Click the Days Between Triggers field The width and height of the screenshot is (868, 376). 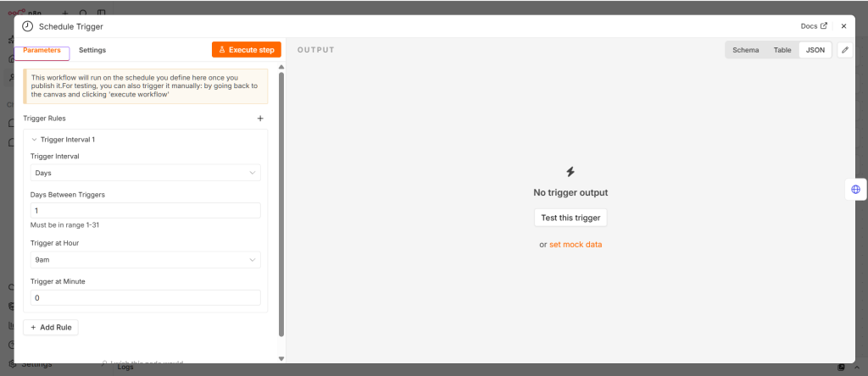145,211
